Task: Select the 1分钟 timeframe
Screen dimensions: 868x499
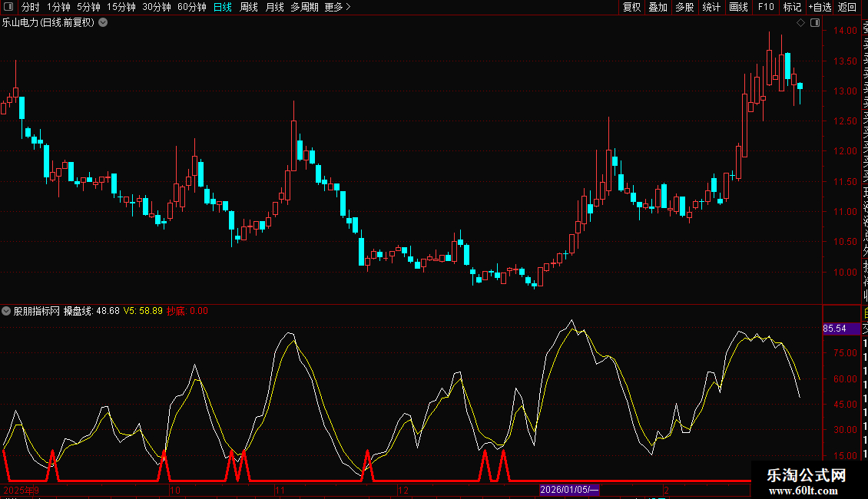Action: click(58, 7)
